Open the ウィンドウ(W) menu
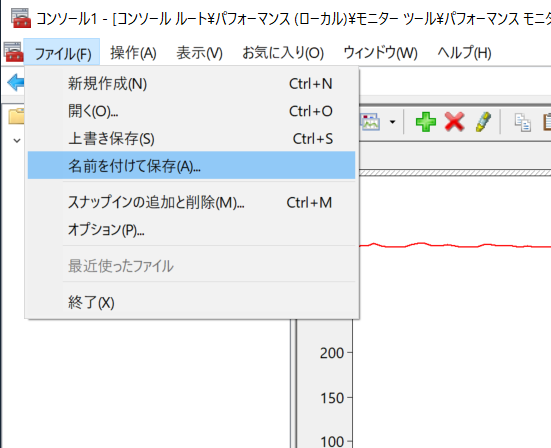 380,53
